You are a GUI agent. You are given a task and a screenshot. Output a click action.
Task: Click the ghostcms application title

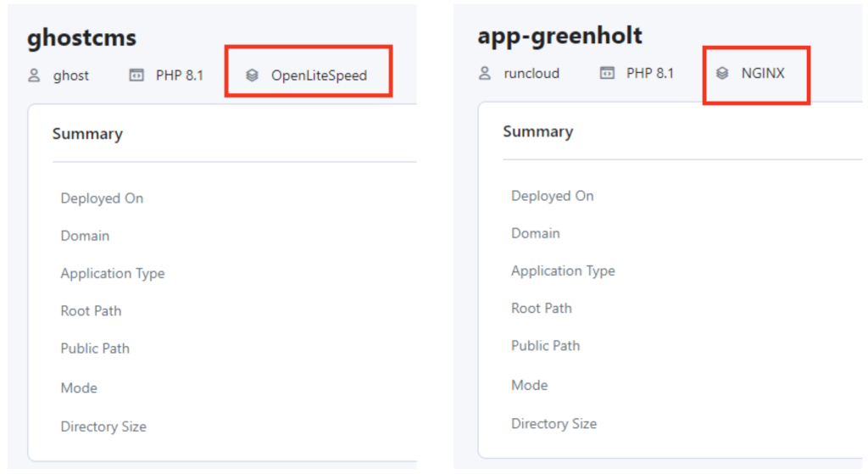82,38
